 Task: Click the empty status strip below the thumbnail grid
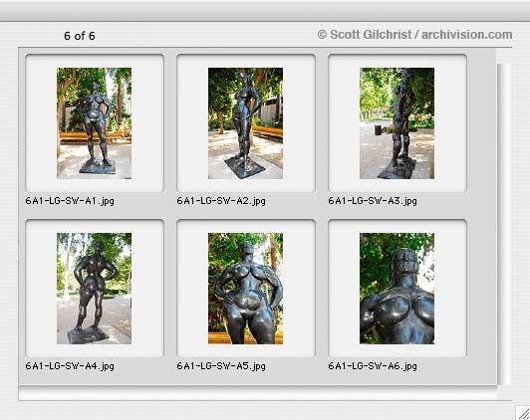click(x=258, y=393)
